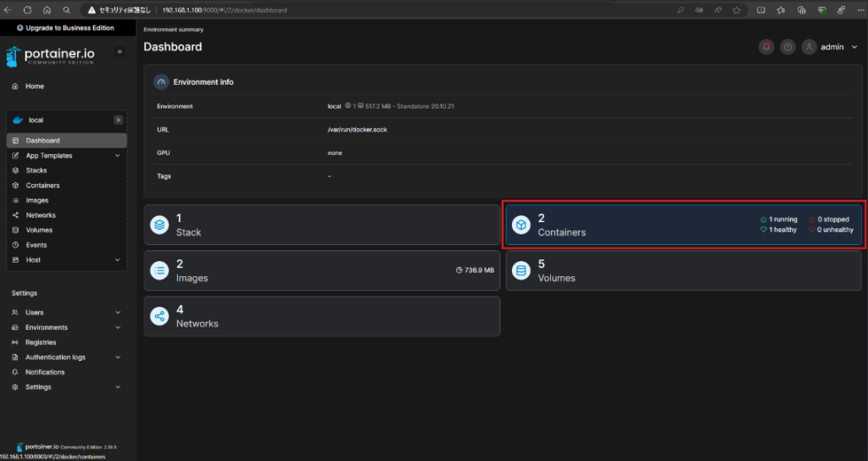Image resolution: width=868 pixels, height=461 pixels.
Task: Open browser collections toolbar icon
Action: coord(801,10)
